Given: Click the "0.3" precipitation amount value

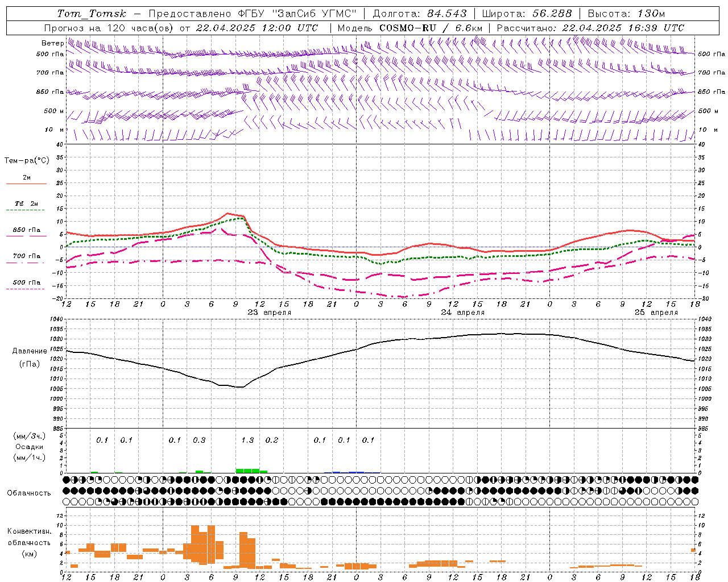Looking at the screenshot, I should pos(199,440).
